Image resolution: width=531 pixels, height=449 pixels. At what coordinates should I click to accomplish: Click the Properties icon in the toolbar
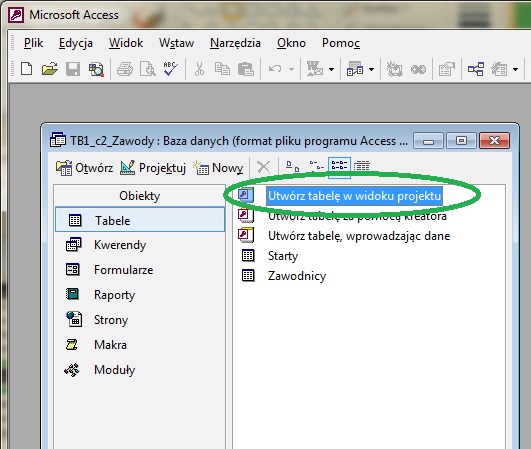pyautogui.click(x=446, y=69)
